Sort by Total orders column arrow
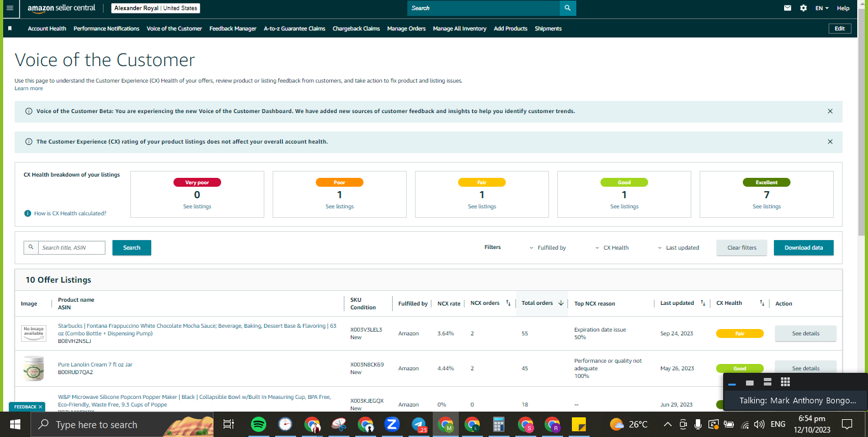This screenshot has width=868, height=437. coord(560,303)
